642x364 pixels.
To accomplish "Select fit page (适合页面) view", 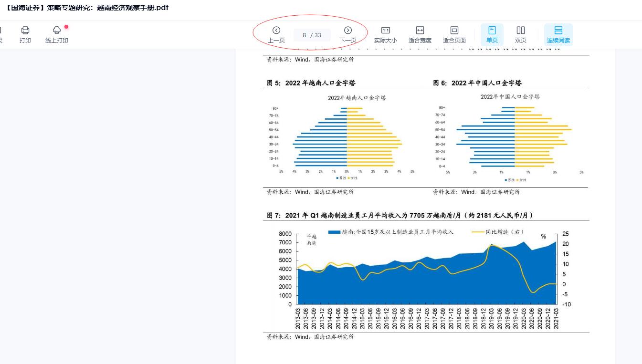I will [x=454, y=34].
